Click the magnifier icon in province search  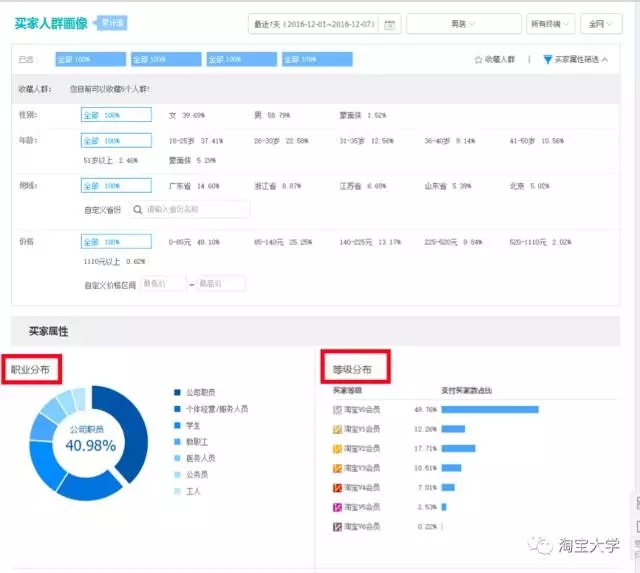pyautogui.click(x=138, y=209)
